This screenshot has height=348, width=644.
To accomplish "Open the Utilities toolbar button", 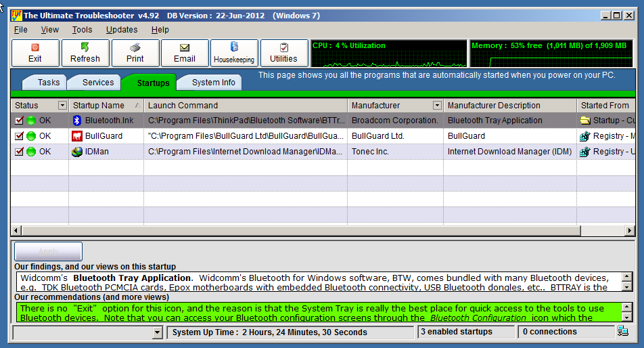I will [284, 53].
